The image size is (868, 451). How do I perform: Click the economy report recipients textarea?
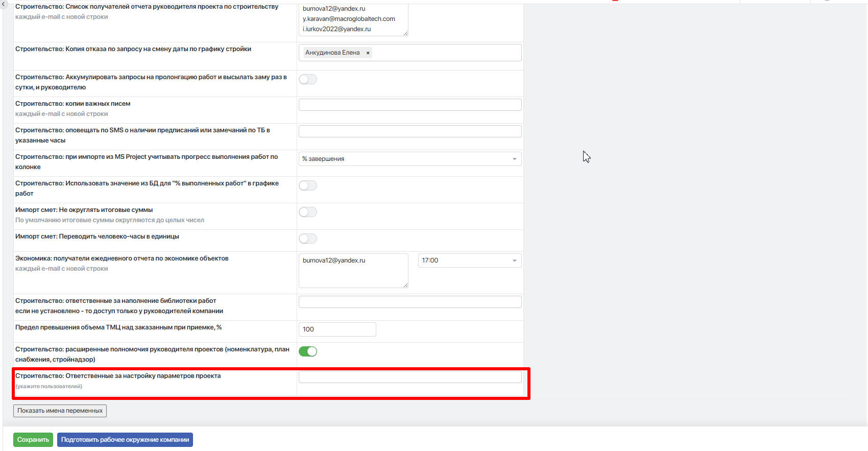click(x=353, y=271)
